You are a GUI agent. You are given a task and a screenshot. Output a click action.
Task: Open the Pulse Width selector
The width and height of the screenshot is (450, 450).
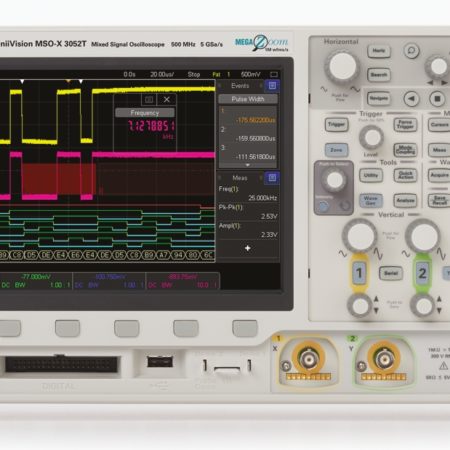[x=248, y=99]
